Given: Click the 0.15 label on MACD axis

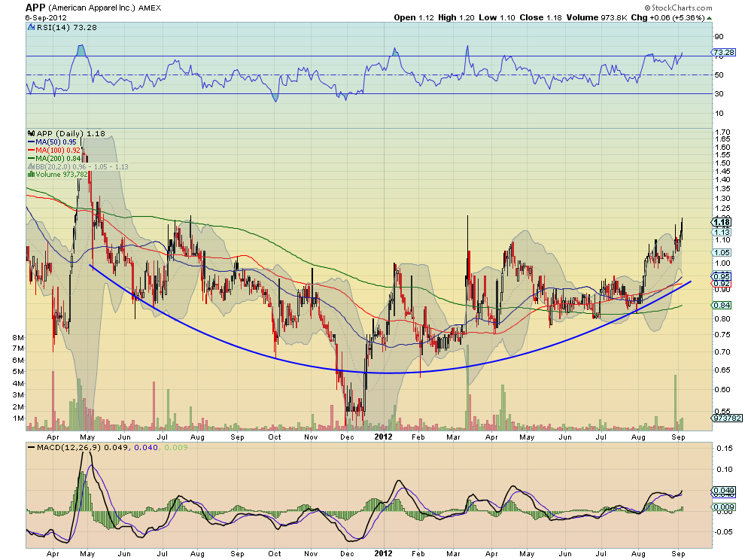Looking at the screenshot, I should tap(725, 449).
